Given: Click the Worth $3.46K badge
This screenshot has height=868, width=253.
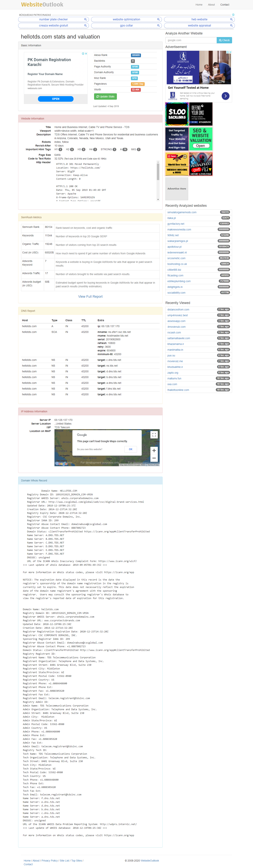Looking at the screenshot, I should coord(136,90).
